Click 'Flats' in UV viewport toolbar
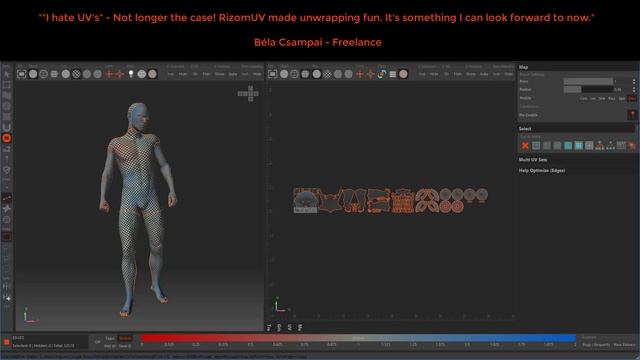This screenshot has height=360, width=640. point(458,74)
